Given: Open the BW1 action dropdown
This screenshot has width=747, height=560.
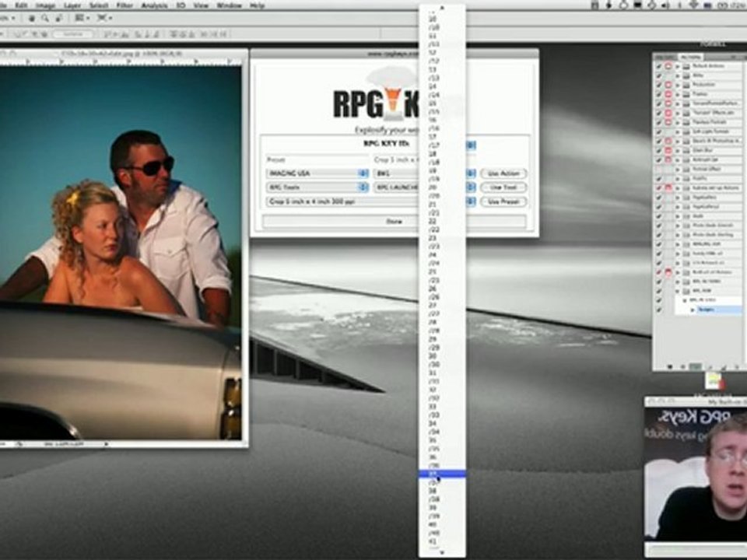Looking at the screenshot, I should 425,173.
